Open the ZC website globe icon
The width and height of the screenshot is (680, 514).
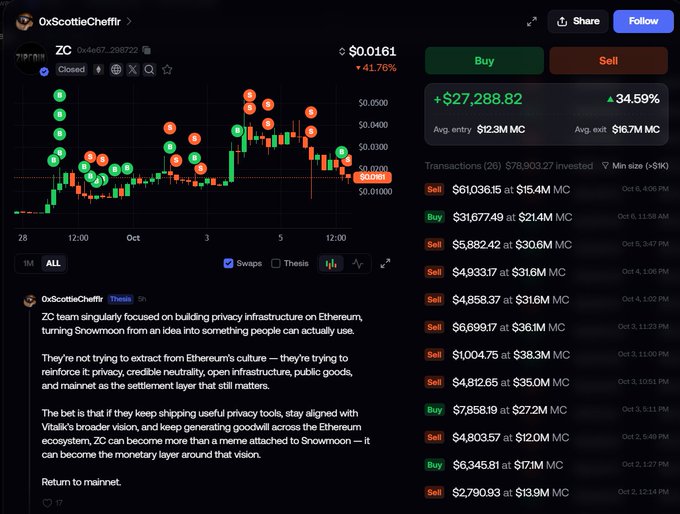116,69
